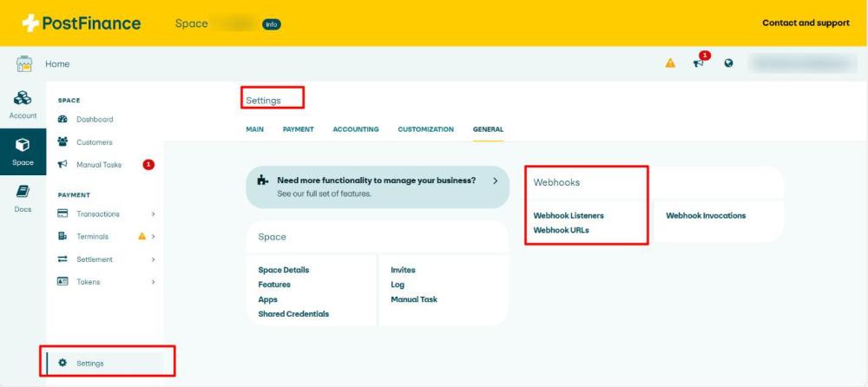Click the Settings gear icon
The width and height of the screenshot is (868, 387).
62,363
